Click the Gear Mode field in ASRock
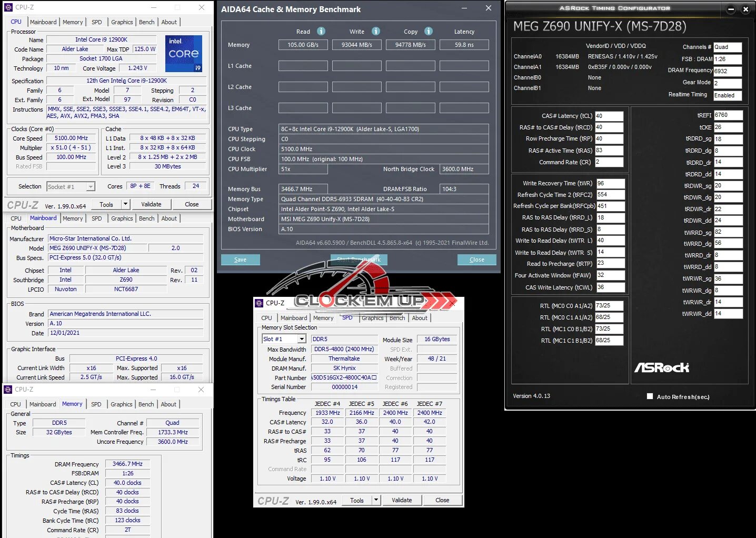The image size is (756, 538). 728,83
